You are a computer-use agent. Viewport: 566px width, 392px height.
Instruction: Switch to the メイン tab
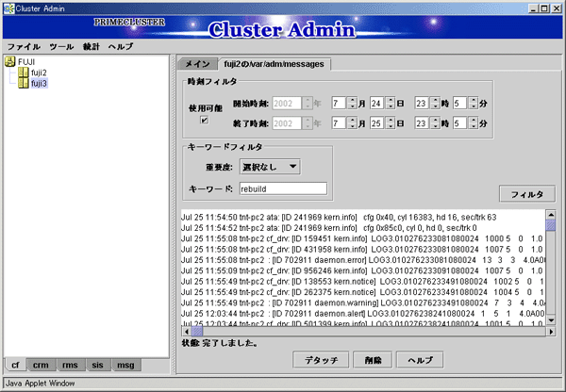195,64
